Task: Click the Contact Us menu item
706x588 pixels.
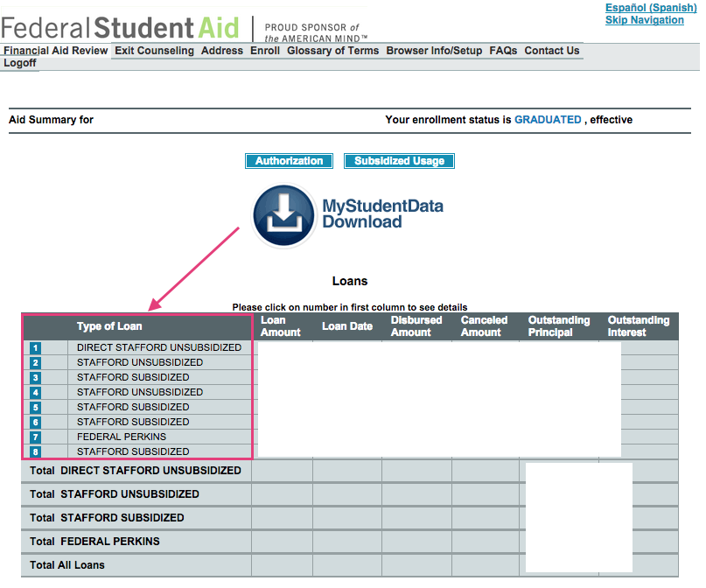Action: (552, 51)
